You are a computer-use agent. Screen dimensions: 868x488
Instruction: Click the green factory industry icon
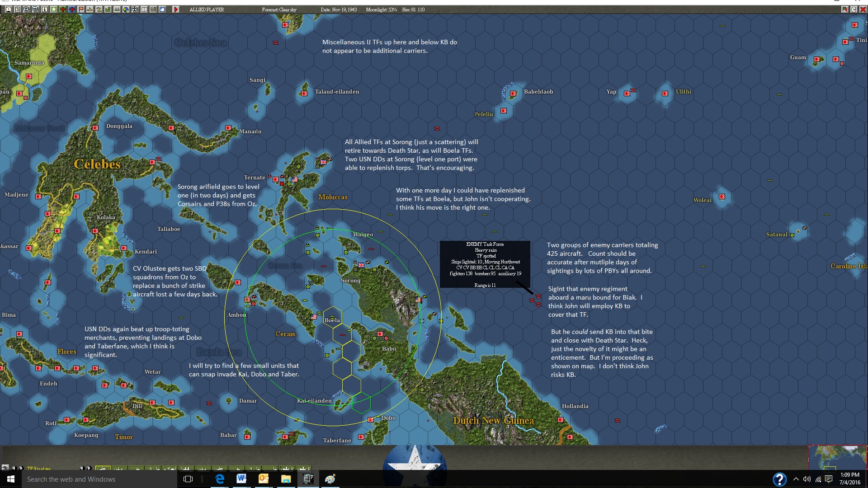(x=108, y=9)
